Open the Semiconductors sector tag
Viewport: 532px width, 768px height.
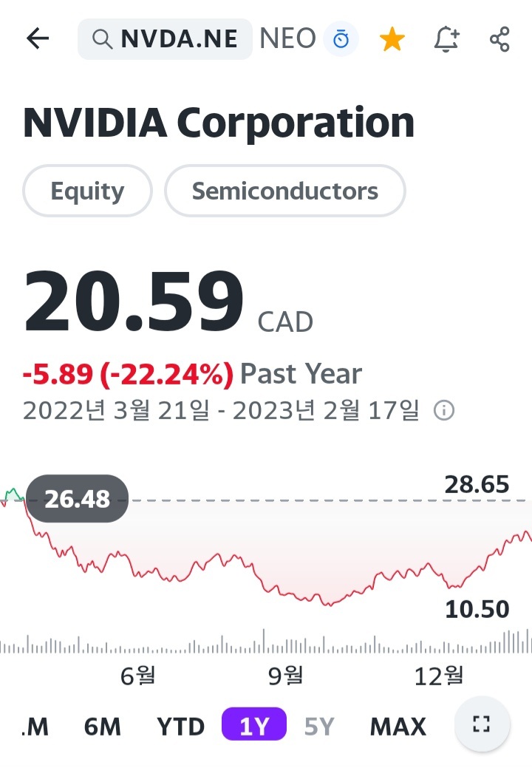click(x=284, y=191)
